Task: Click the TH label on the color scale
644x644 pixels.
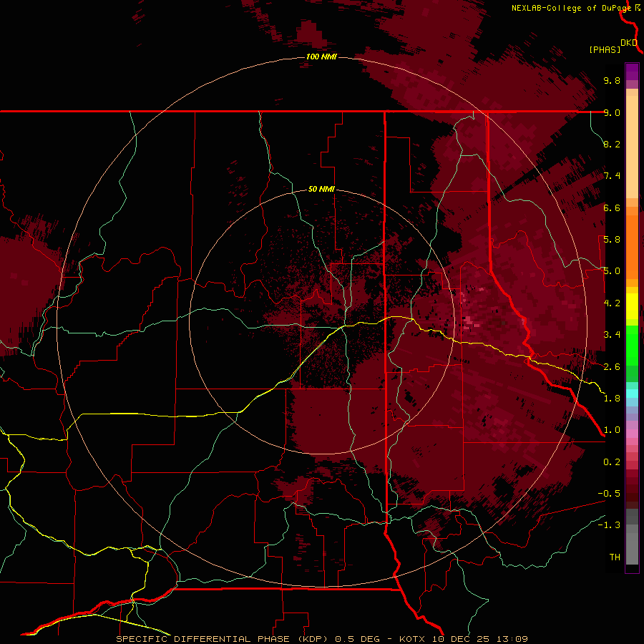Action: [615, 557]
